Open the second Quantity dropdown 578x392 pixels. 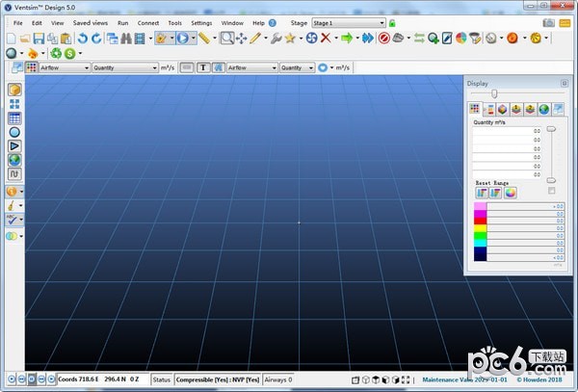297,67
